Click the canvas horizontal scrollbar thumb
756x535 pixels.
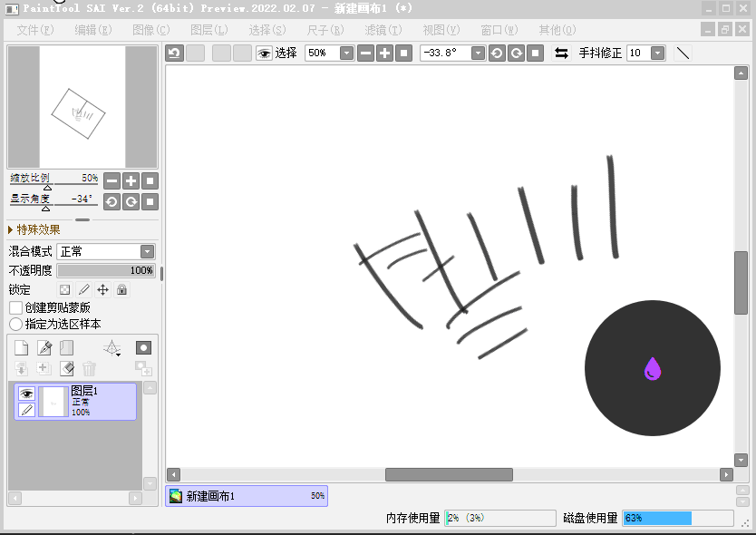coord(449,474)
